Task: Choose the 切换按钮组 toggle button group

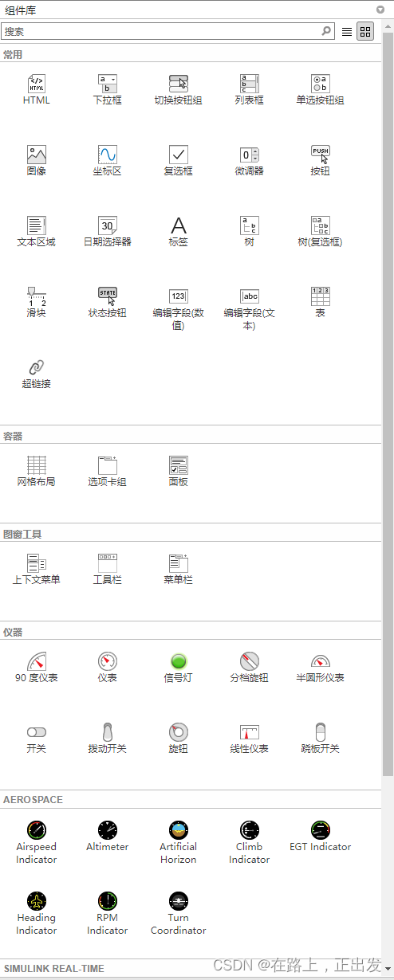Action: point(179,84)
